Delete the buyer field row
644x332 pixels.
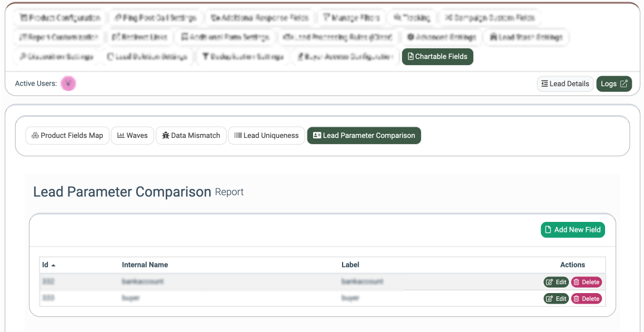pyautogui.click(x=586, y=299)
